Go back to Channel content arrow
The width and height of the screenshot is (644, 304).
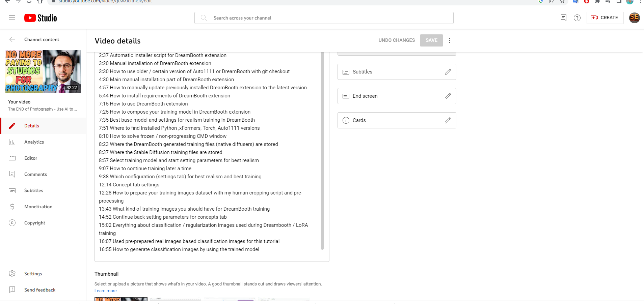point(12,39)
